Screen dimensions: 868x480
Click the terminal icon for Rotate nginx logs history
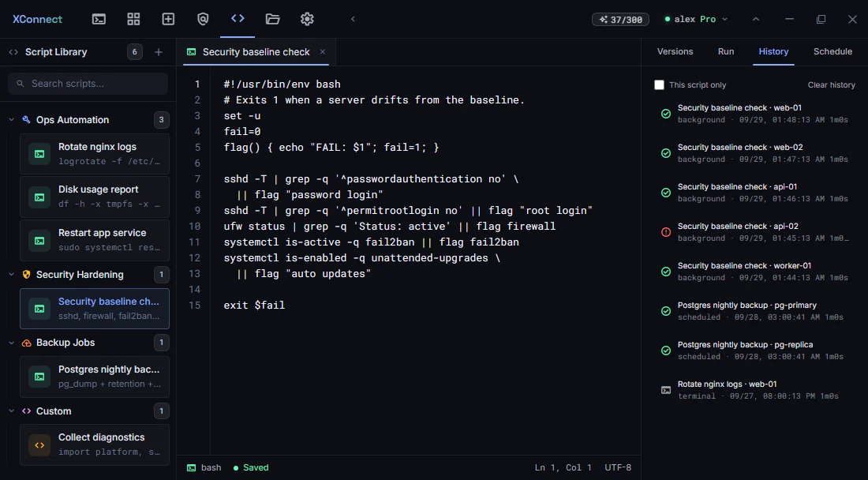[x=666, y=390]
